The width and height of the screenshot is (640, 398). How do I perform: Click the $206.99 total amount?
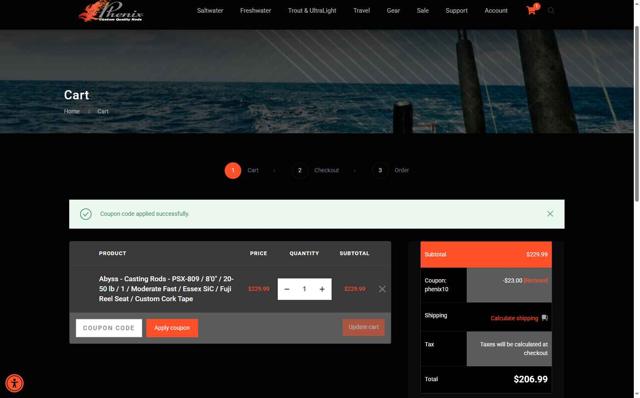pyautogui.click(x=530, y=379)
